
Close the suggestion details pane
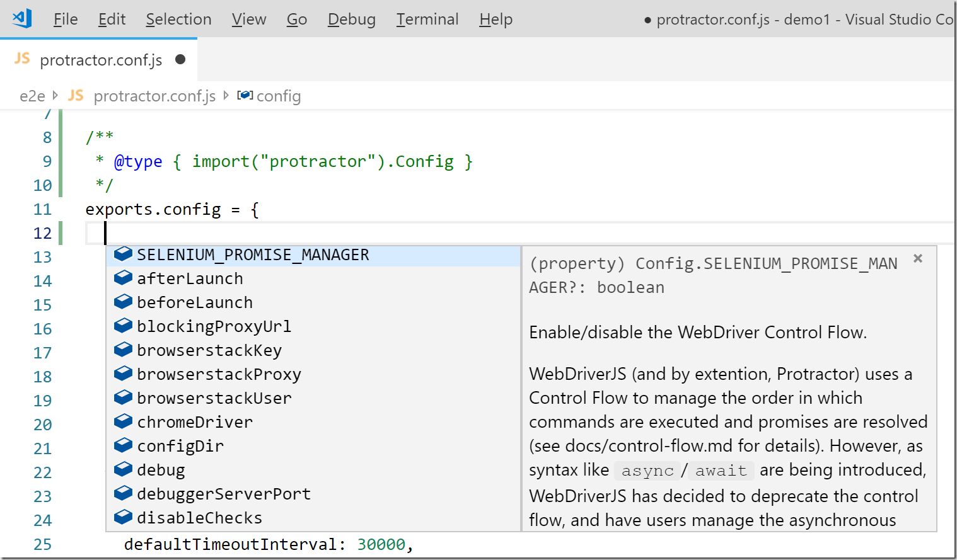tap(918, 258)
